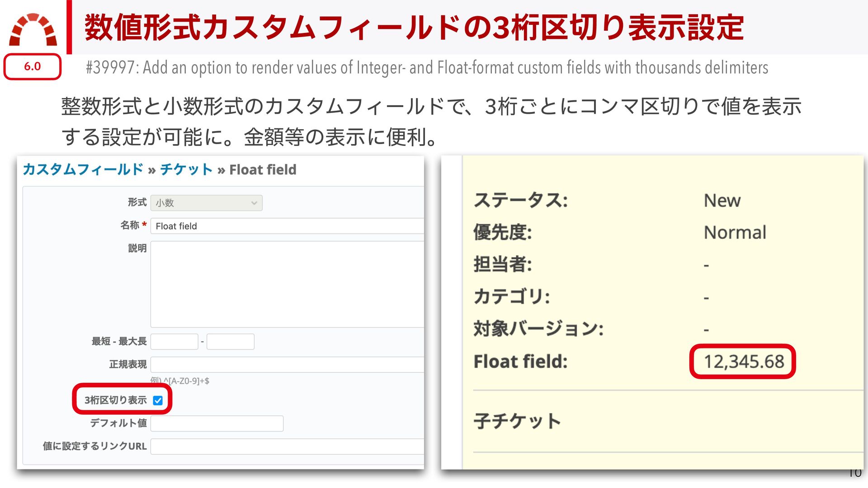Click the New status value
Image resolution: width=868 pixels, height=488 pixels.
point(722,200)
